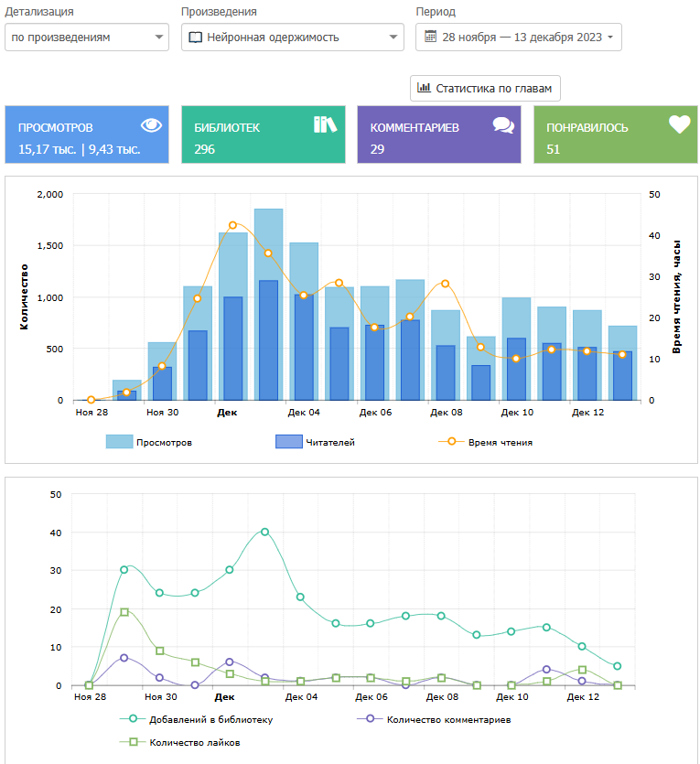Click the calendar icon in period selector
The height and width of the screenshot is (764, 700).
[430, 38]
